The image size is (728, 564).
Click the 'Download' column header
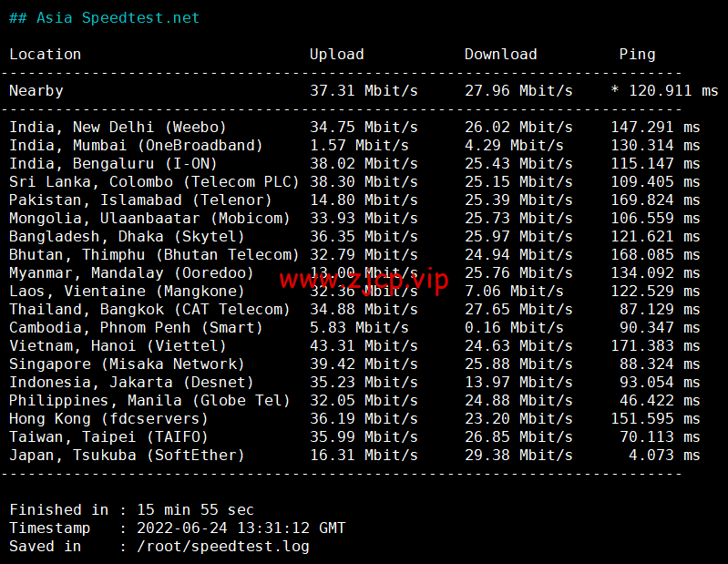[x=500, y=55]
